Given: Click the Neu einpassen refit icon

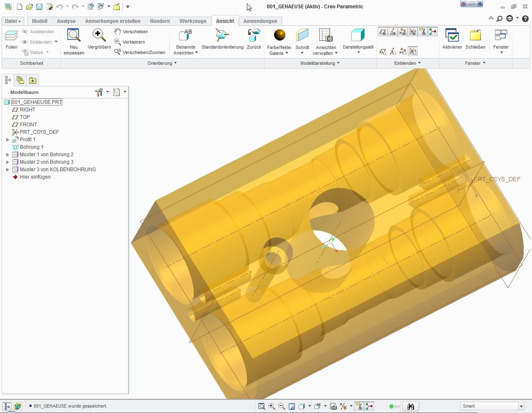Looking at the screenshot, I should coord(74,36).
